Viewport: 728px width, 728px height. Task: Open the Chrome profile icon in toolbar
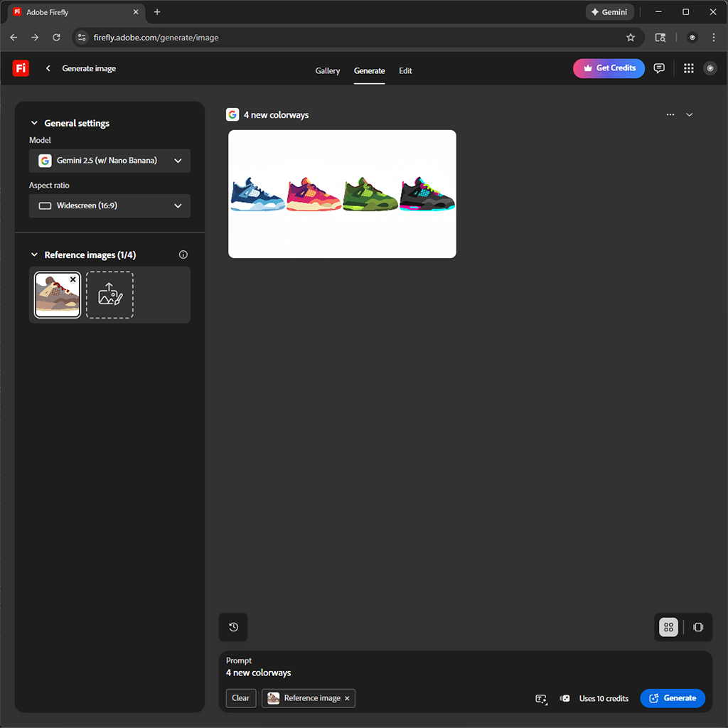tap(692, 38)
